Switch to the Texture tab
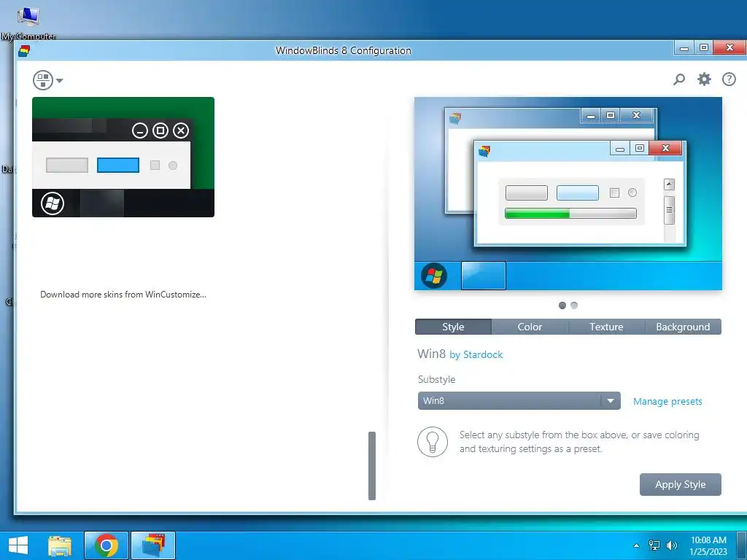The image size is (747, 560). coord(606,327)
